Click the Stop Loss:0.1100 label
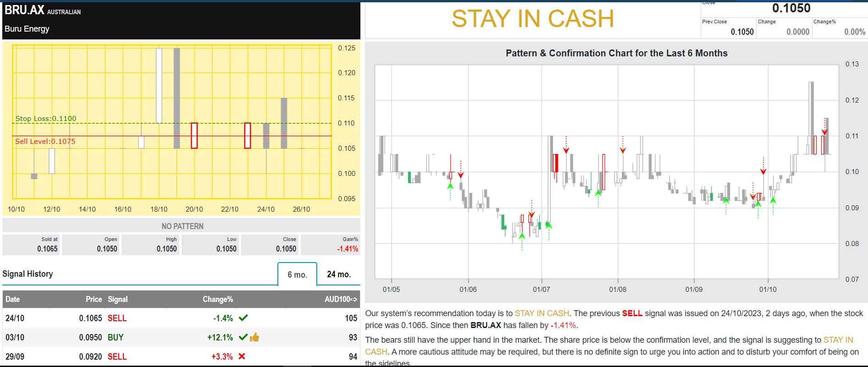The image size is (868, 367). pyautogui.click(x=46, y=119)
